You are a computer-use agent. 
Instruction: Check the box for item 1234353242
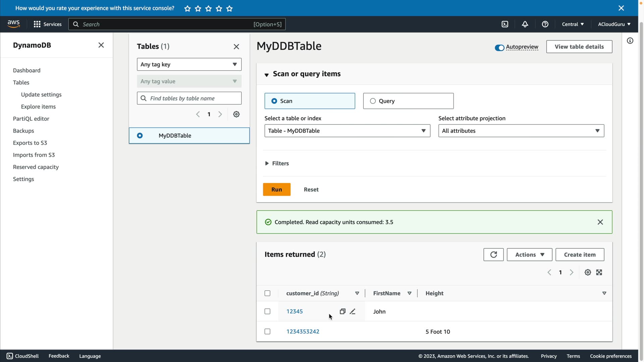(267, 331)
